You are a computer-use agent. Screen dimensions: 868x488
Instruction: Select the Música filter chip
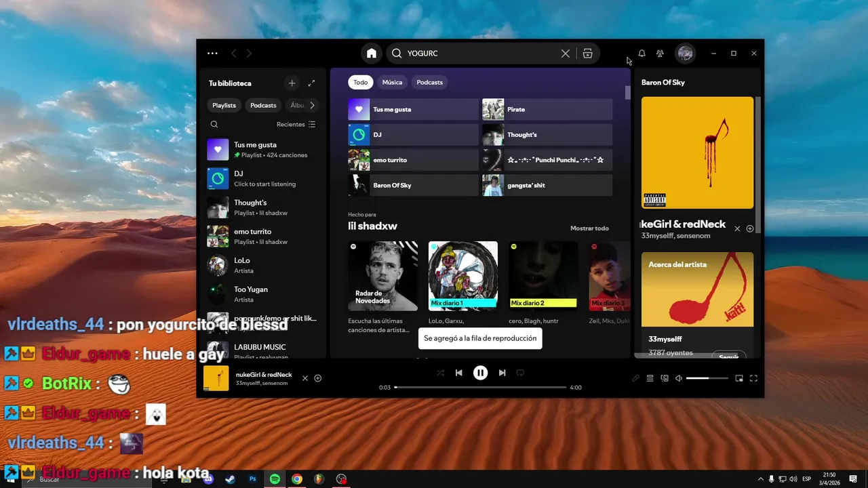(x=392, y=83)
